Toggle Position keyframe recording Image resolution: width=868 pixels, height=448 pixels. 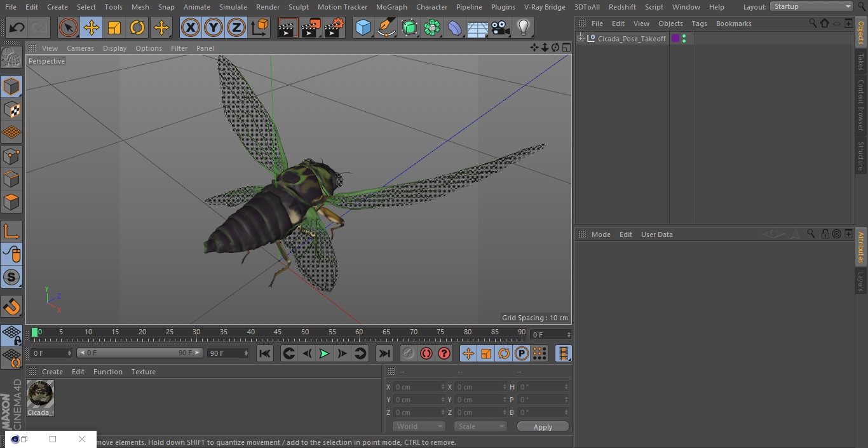point(468,353)
